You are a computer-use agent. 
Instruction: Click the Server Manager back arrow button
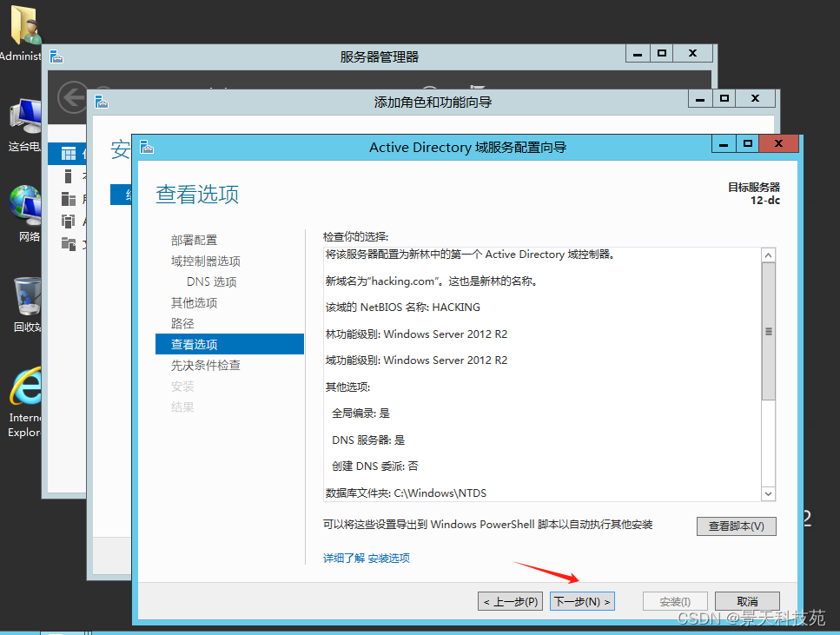pos(72,97)
